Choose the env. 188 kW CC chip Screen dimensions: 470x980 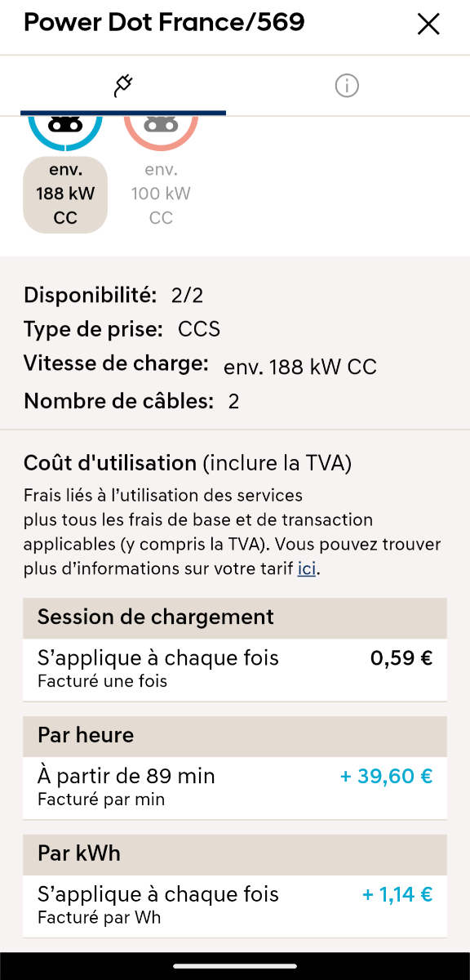pos(65,194)
